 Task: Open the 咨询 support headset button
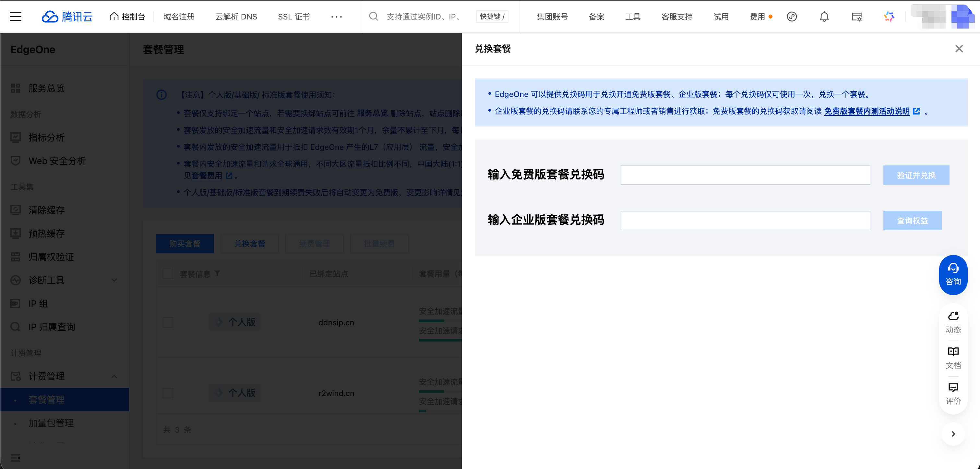pos(953,275)
